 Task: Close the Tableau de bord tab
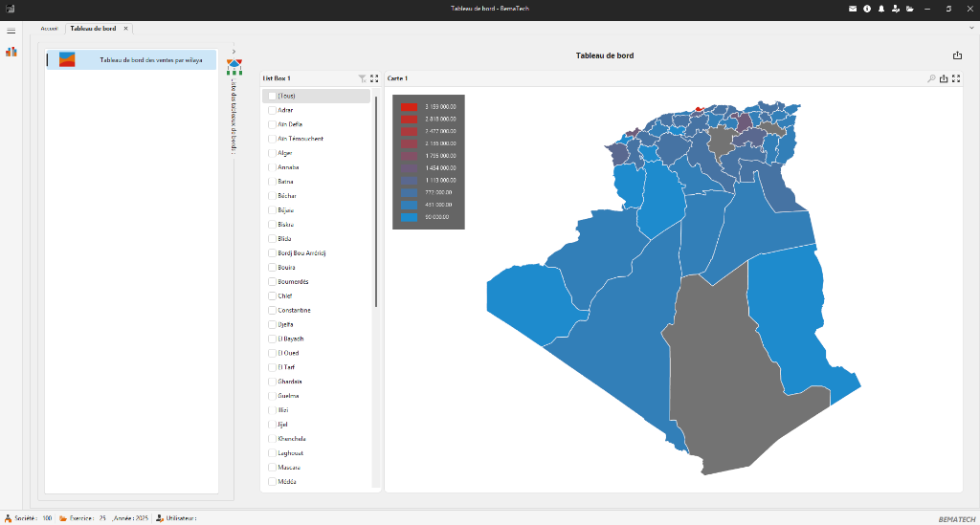125,28
